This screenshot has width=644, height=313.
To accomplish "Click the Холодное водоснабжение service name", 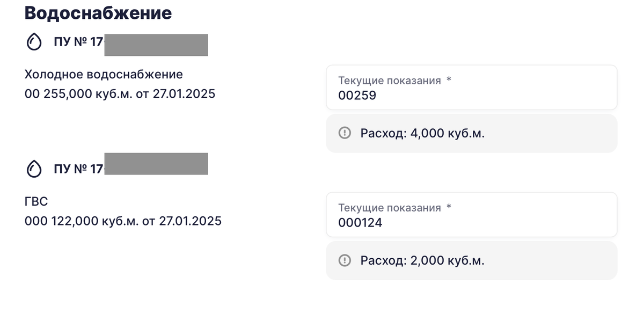I will coord(104,75).
